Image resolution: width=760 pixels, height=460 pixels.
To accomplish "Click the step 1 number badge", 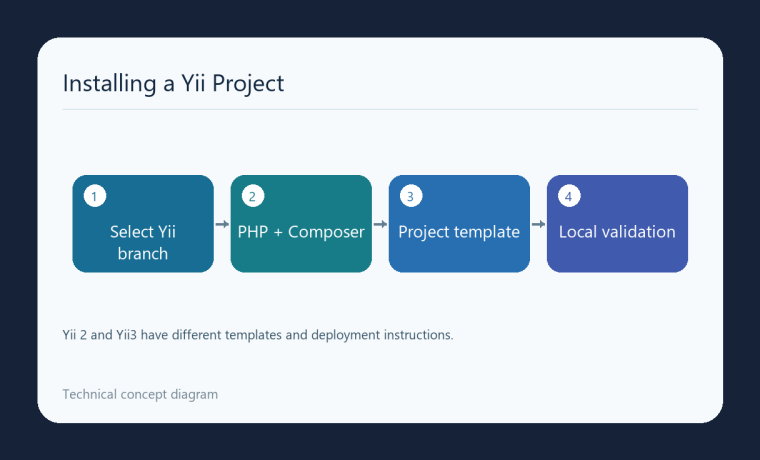I will point(95,196).
